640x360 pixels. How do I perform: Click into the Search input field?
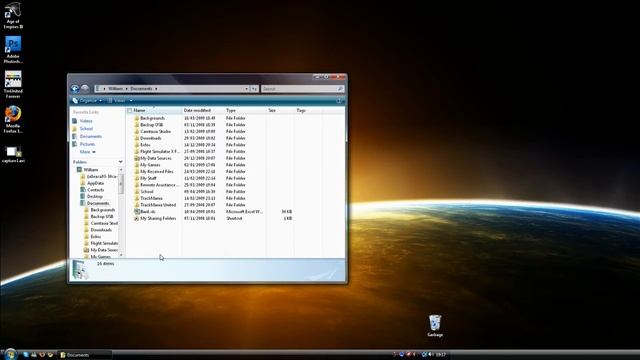pos(299,89)
